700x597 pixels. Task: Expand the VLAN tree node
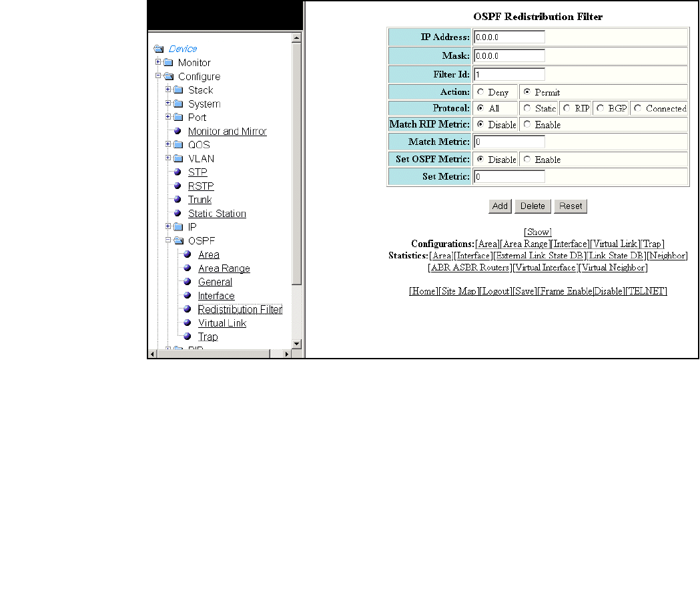pyautogui.click(x=168, y=158)
